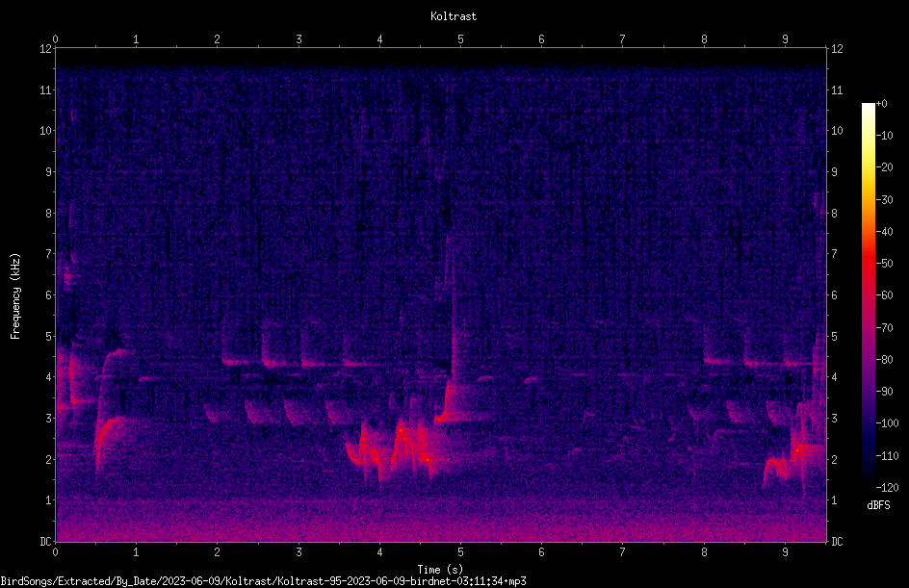The image size is (909, 588).
Task: Click "9" on the top time axis
Action: coord(785,39)
